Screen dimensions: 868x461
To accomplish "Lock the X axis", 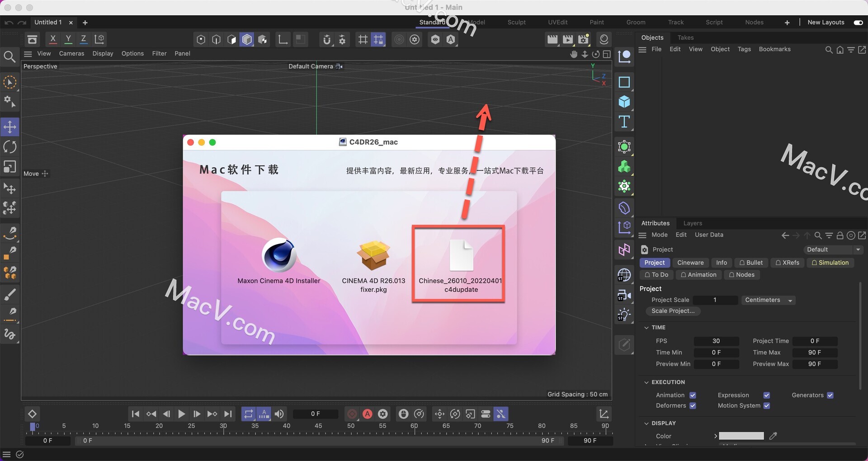I will [53, 39].
